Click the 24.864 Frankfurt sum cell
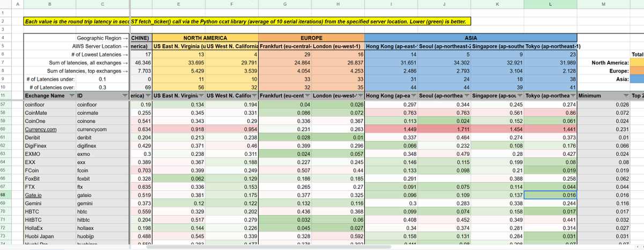 tap(284, 62)
